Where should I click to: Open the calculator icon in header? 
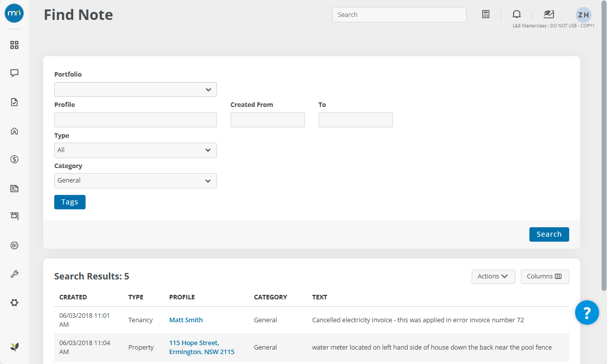pyautogui.click(x=486, y=14)
